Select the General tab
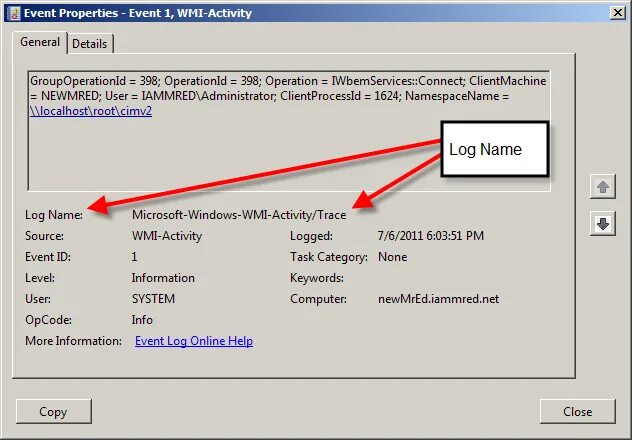632x440 pixels. point(40,42)
